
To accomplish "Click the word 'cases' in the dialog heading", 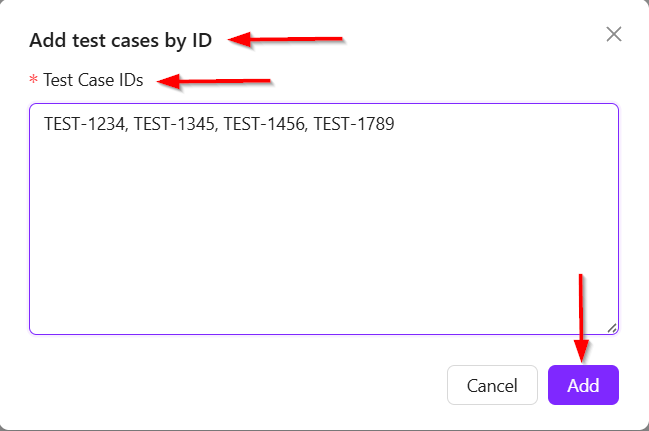I will (x=135, y=41).
